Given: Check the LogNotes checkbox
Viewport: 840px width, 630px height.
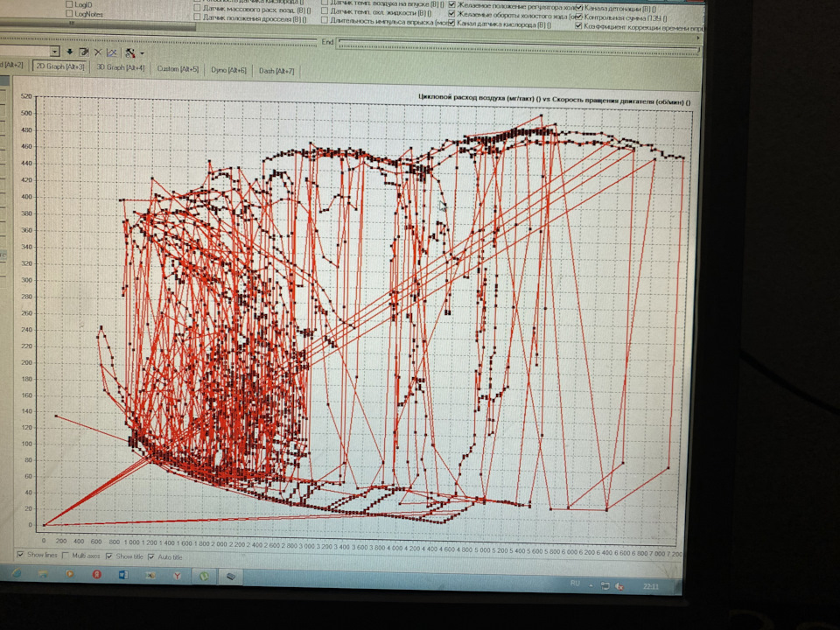Looking at the screenshot, I should 68,13.
